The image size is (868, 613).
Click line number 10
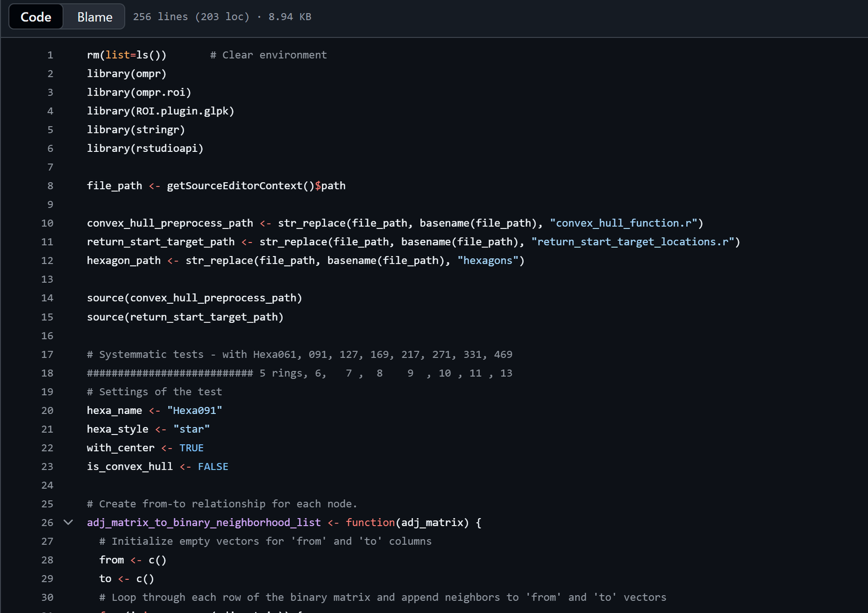click(x=47, y=223)
